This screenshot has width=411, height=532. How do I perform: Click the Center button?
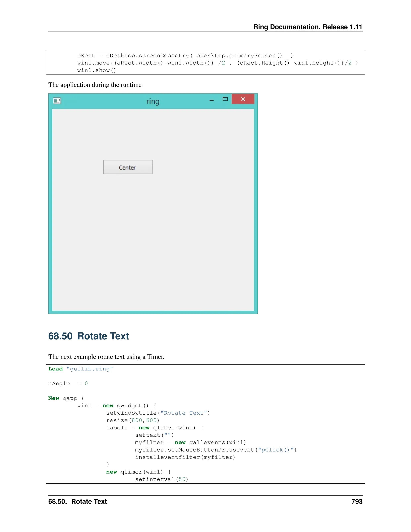point(128,167)
